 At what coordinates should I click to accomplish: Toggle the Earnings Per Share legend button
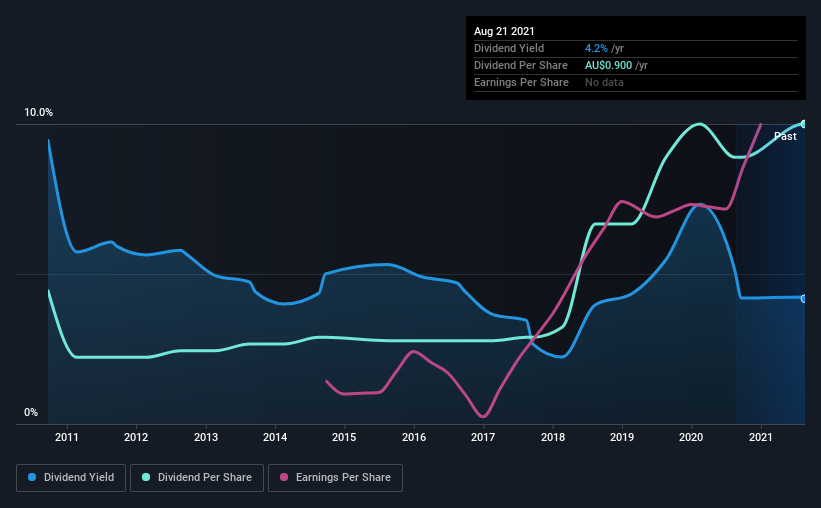point(335,478)
